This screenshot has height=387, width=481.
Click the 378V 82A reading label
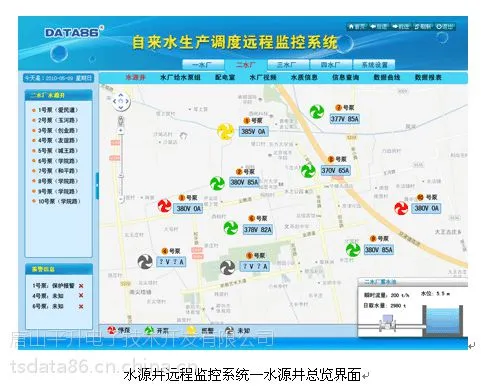pos(257,229)
